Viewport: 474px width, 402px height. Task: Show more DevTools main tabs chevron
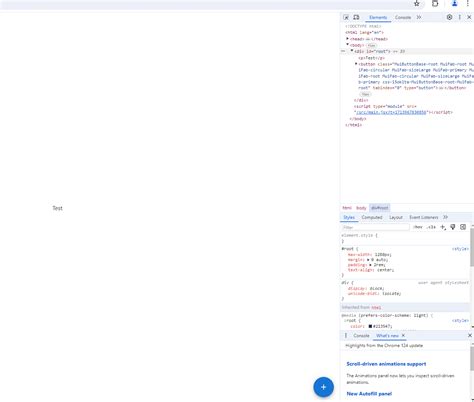click(419, 17)
